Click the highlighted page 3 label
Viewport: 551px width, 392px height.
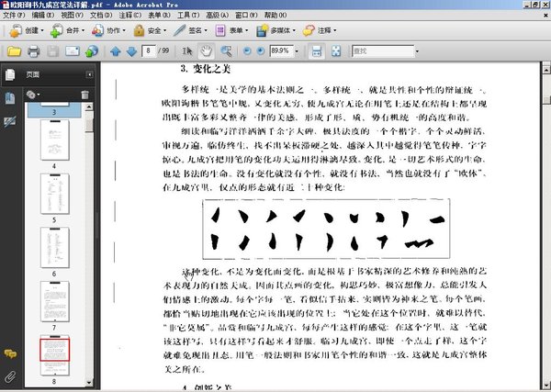tap(54, 112)
